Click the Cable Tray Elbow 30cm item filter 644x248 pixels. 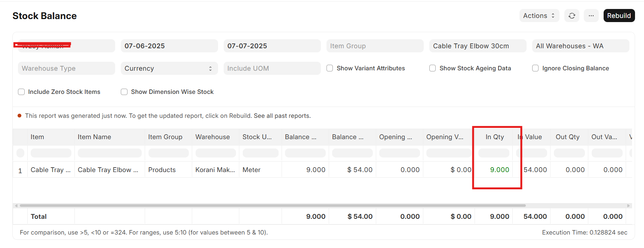[478, 46]
